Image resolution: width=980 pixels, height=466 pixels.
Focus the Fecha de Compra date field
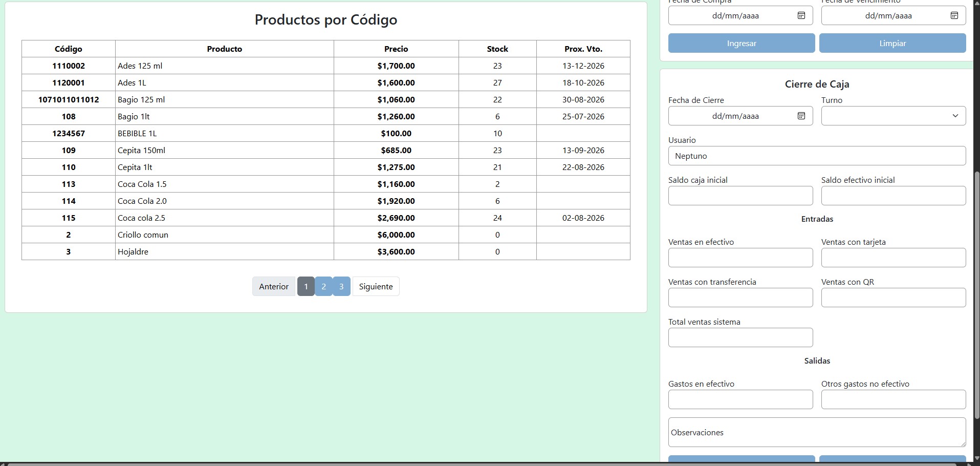click(x=741, y=15)
